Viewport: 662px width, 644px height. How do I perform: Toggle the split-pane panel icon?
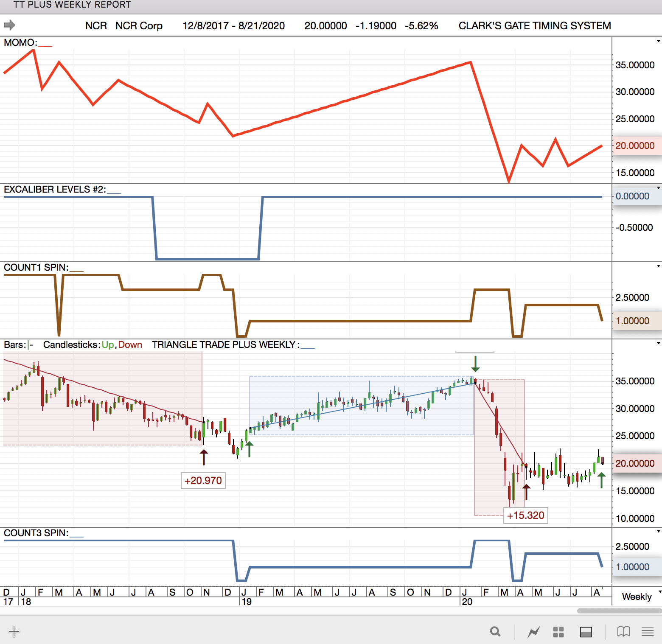click(586, 632)
